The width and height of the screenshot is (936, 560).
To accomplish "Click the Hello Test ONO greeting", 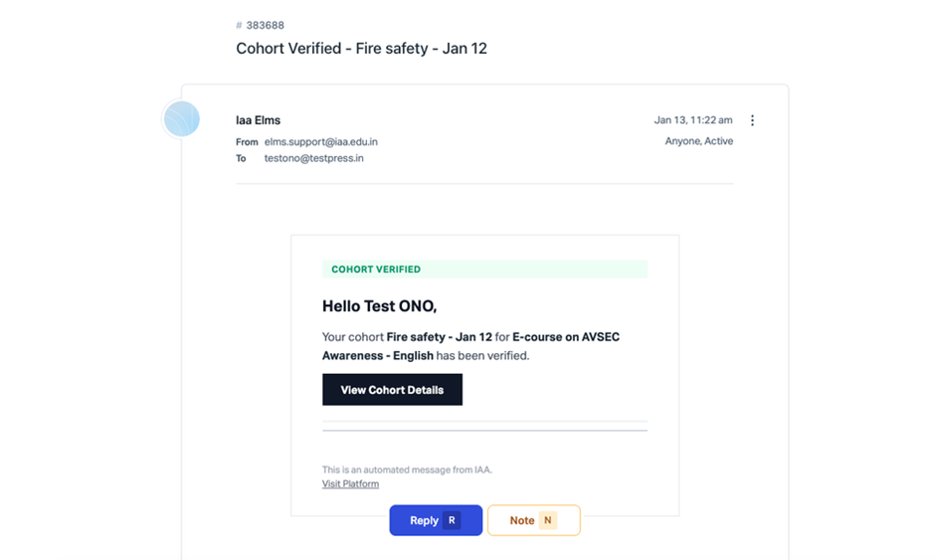I will 379,306.
